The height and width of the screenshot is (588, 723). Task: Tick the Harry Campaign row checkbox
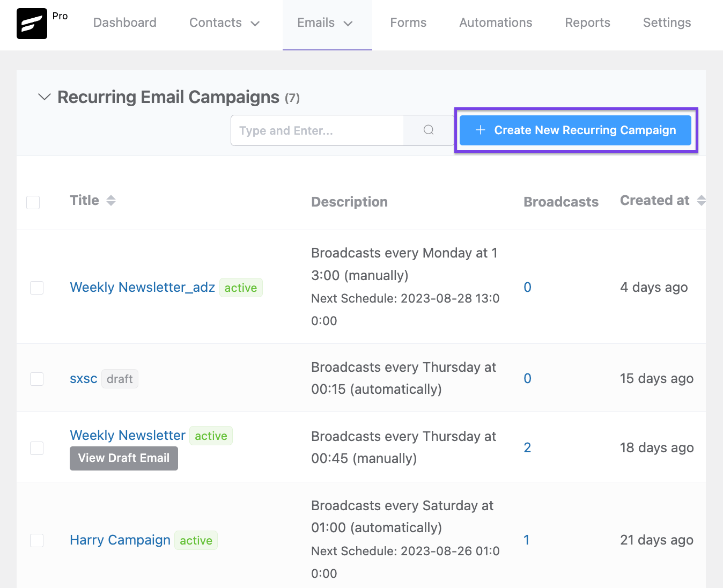coord(37,540)
